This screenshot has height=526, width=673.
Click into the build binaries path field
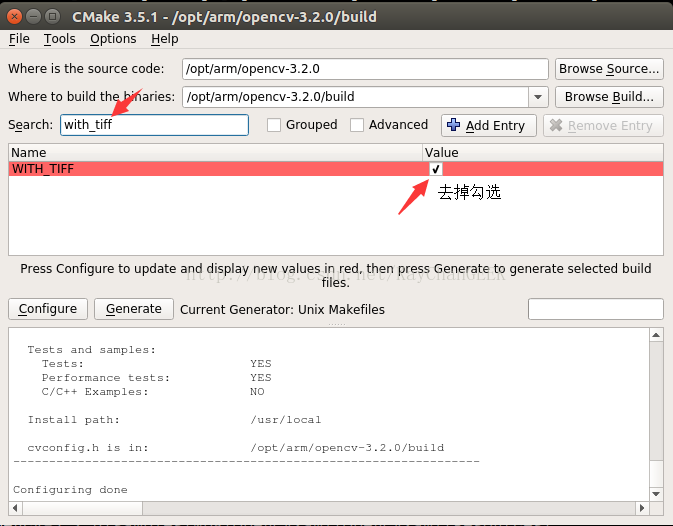355,97
